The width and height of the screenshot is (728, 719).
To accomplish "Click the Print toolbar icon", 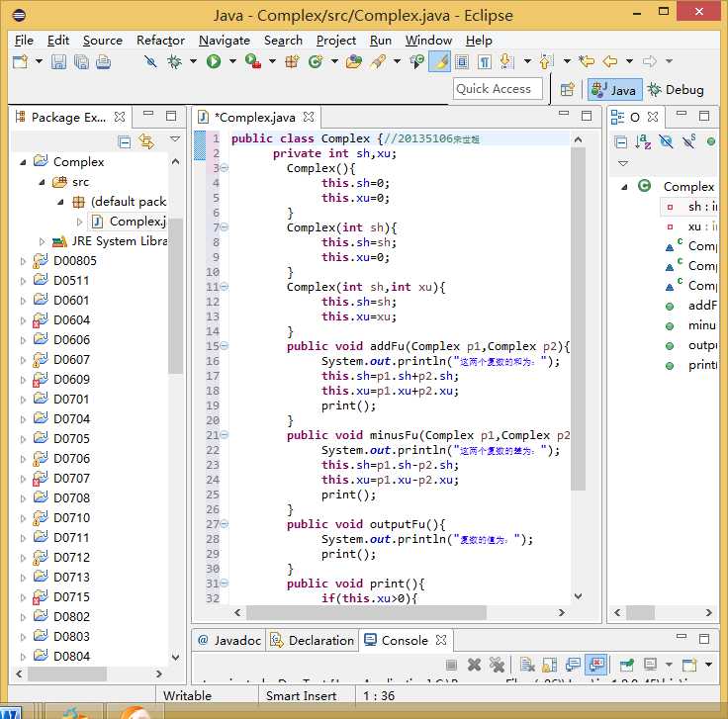I will click(103, 61).
